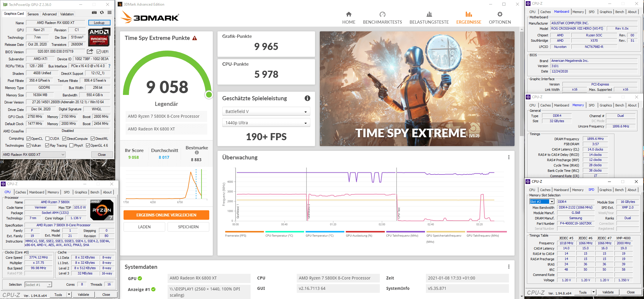Open the Belastungstests section
The height and width of the screenshot is (299, 644).
tap(429, 18)
